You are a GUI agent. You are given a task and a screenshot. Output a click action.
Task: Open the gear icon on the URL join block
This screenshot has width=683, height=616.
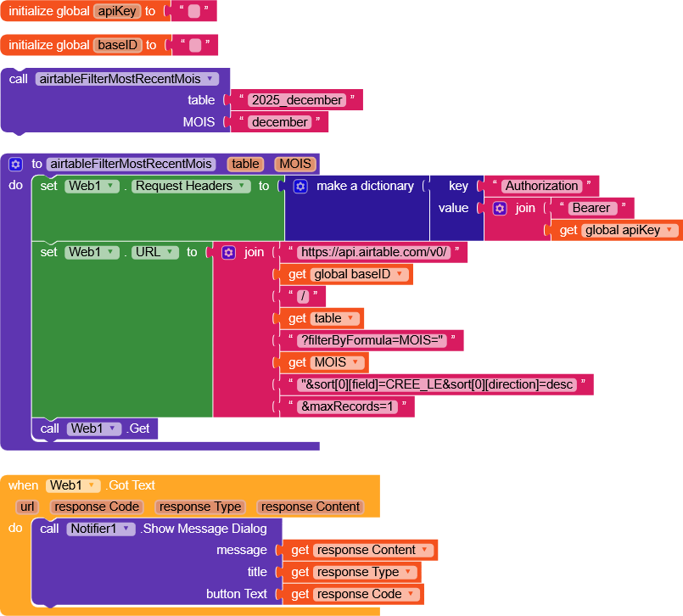pyautogui.click(x=229, y=252)
